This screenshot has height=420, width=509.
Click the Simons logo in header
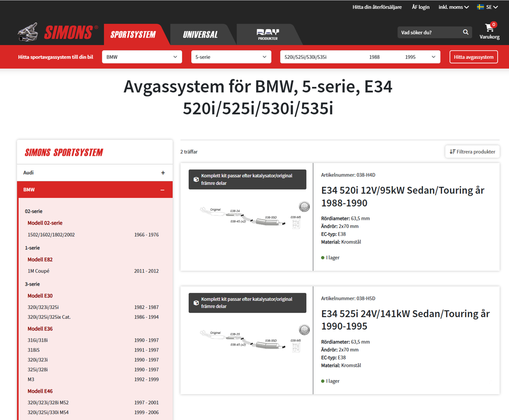(58, 33)
